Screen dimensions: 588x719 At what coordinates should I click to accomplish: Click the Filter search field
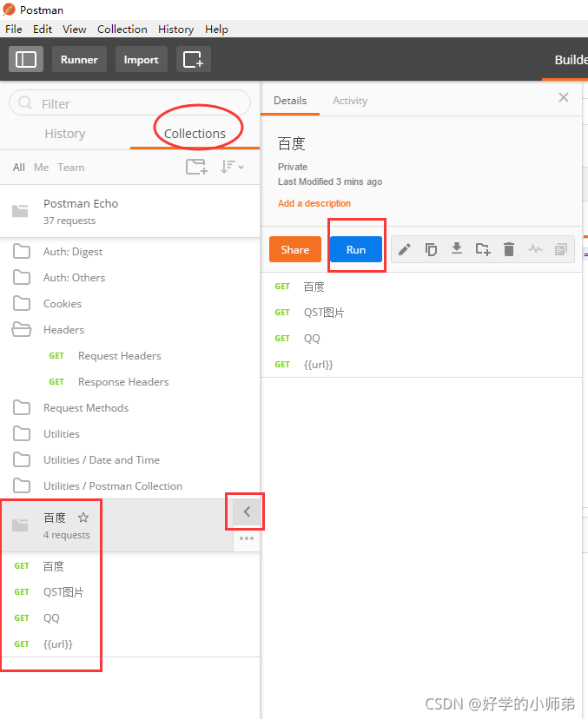tap(129, 102)
